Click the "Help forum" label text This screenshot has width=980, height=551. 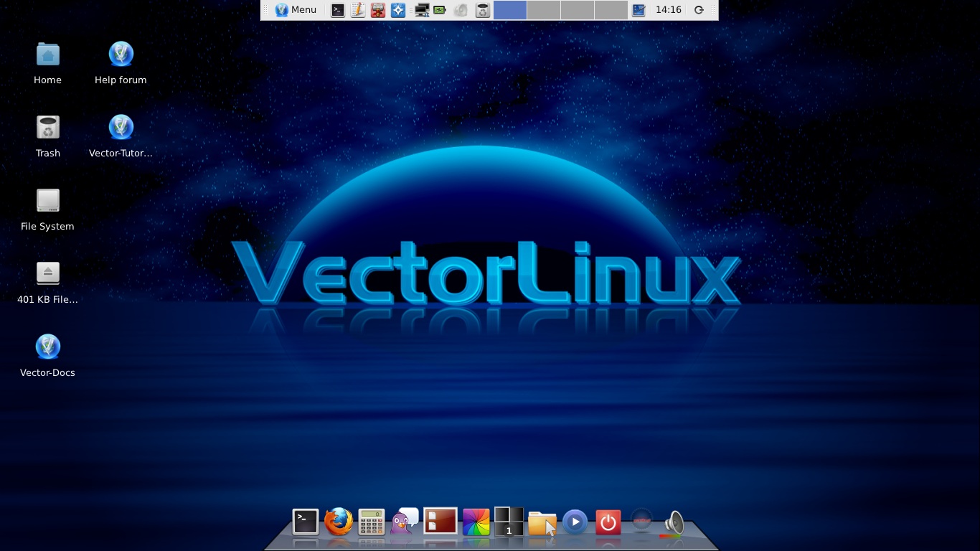[x=121, y=80]
